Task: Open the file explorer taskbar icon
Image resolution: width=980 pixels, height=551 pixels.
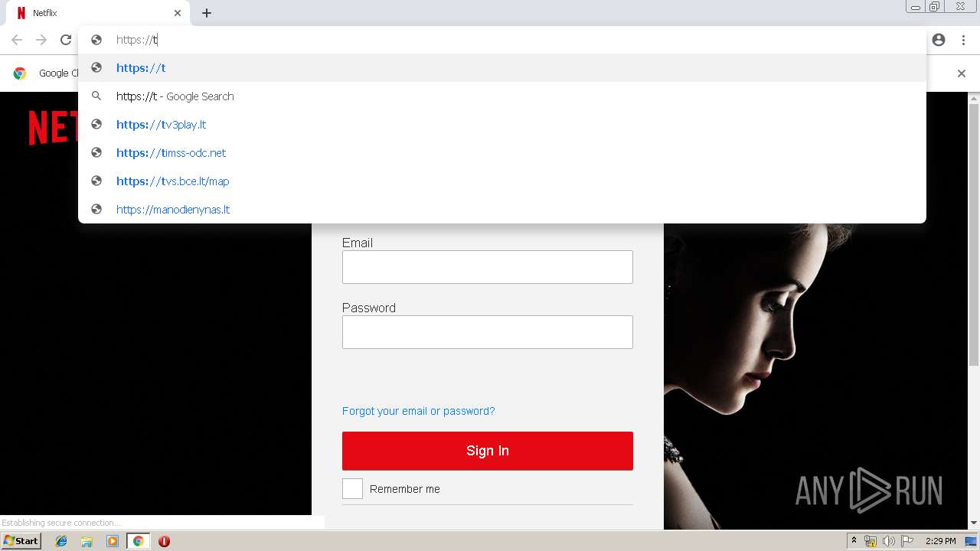Action: click(x=87, y=541)
